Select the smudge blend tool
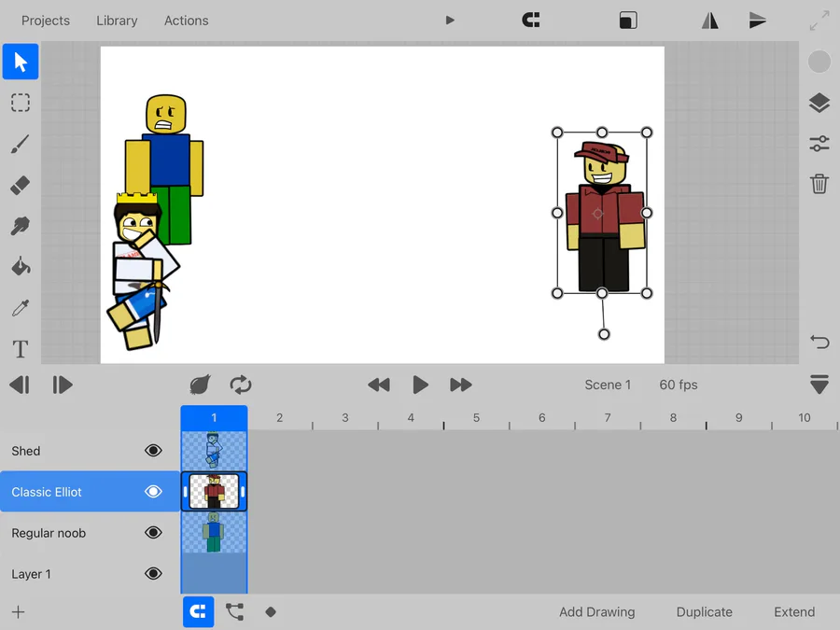The height and width of the screenshot is (630, 840). pyautogui.click(x=21, y=226)
